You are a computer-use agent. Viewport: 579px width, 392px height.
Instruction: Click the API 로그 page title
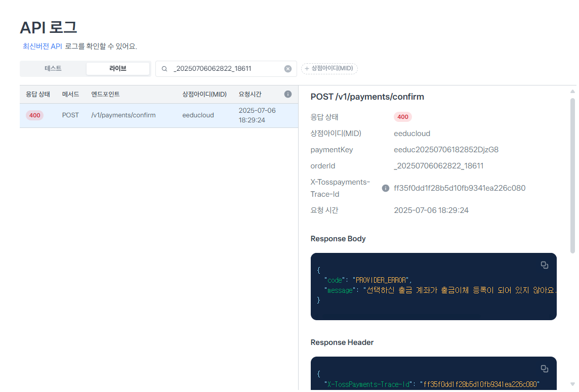click(49, 28)
